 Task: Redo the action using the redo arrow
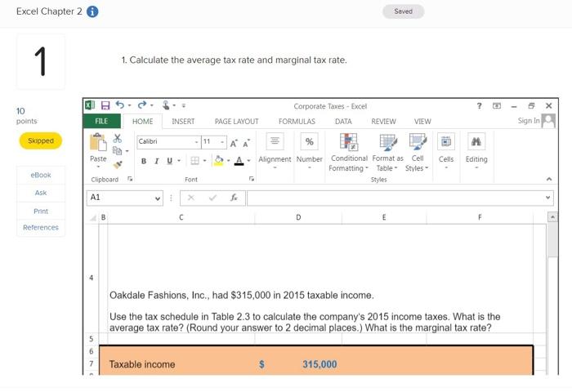coord(142,105)
